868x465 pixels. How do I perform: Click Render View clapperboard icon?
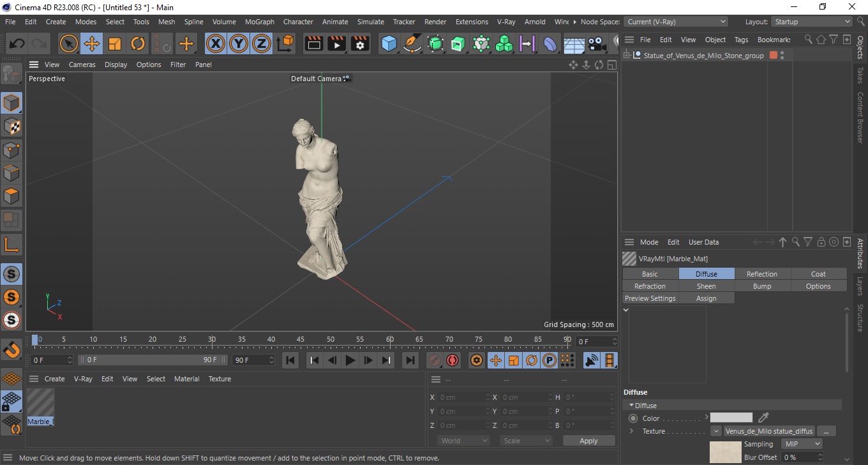[x=314, y=43]
